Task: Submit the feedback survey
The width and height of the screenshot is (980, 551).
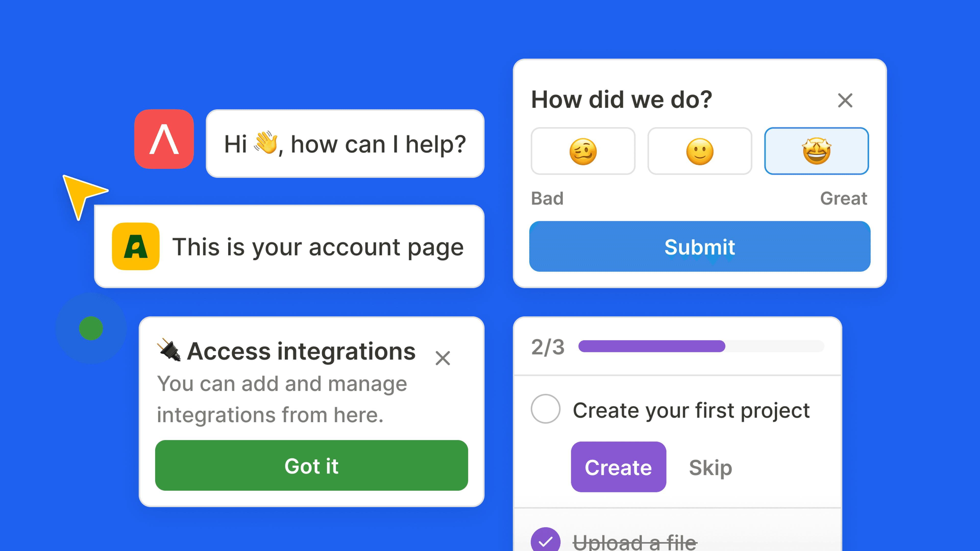Action: tap(700, 246)
